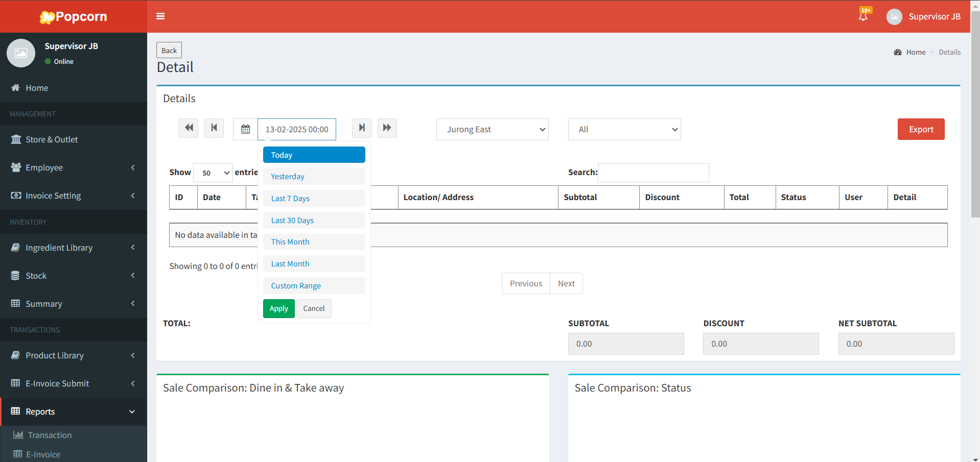This screenshot has height=462, width=980.
Task: Click the Home house icon in sidebar
Action: tap(16, 88)
